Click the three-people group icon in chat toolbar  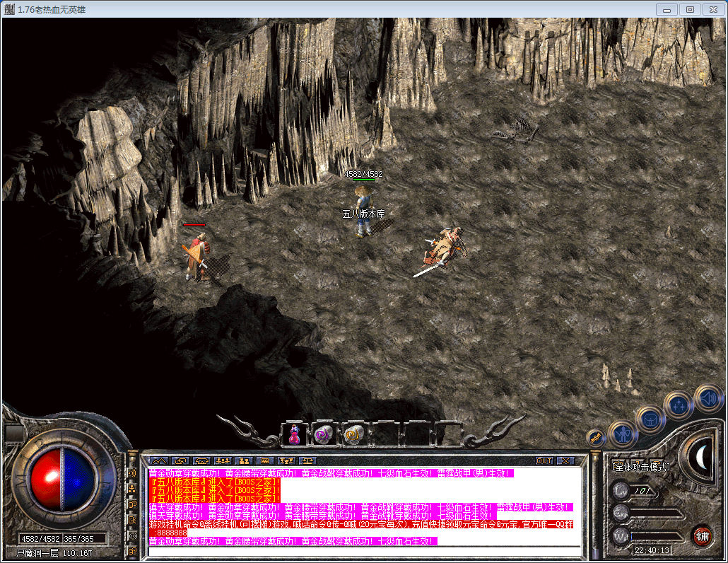point(223,461)
